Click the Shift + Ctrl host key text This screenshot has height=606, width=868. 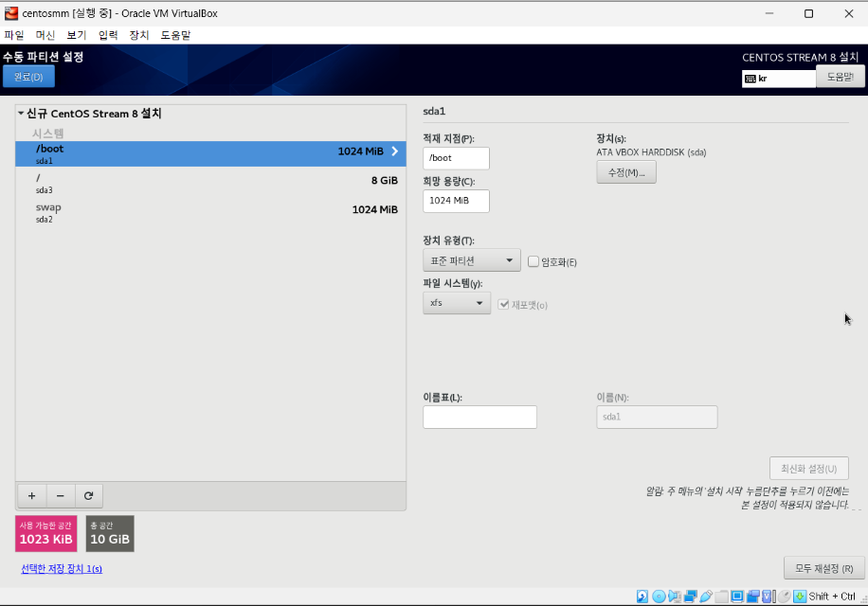coord(831,596)
